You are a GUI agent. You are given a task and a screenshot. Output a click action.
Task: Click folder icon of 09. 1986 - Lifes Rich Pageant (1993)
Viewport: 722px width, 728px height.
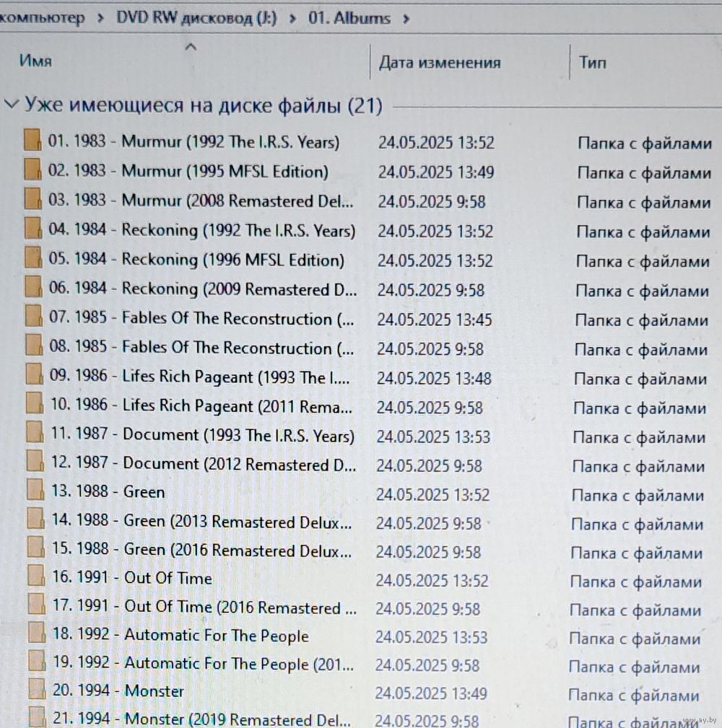[x=35, y=374]
